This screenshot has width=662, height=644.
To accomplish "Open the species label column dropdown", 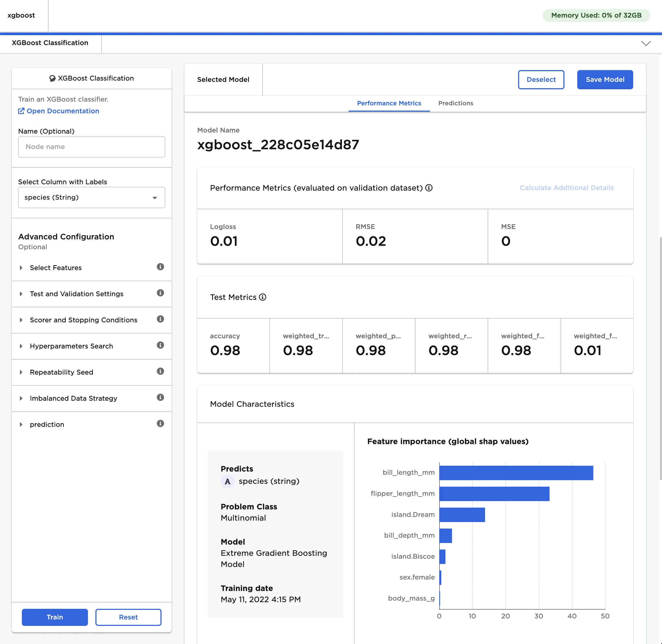I will 91,198.
